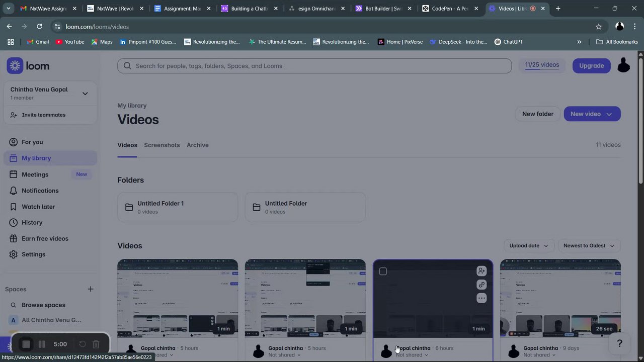Reload the page in Chrome

(x=39, y=26)
